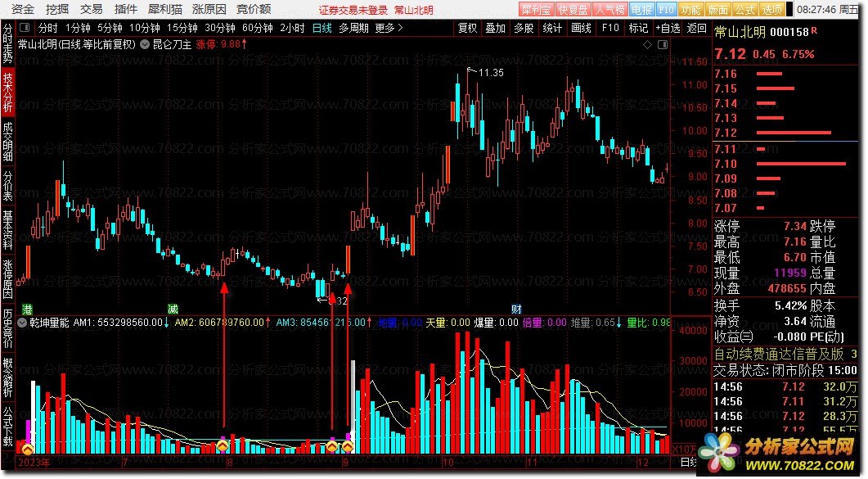
Task: Switch chart to 10分钟 period
Action: point(145,28)
